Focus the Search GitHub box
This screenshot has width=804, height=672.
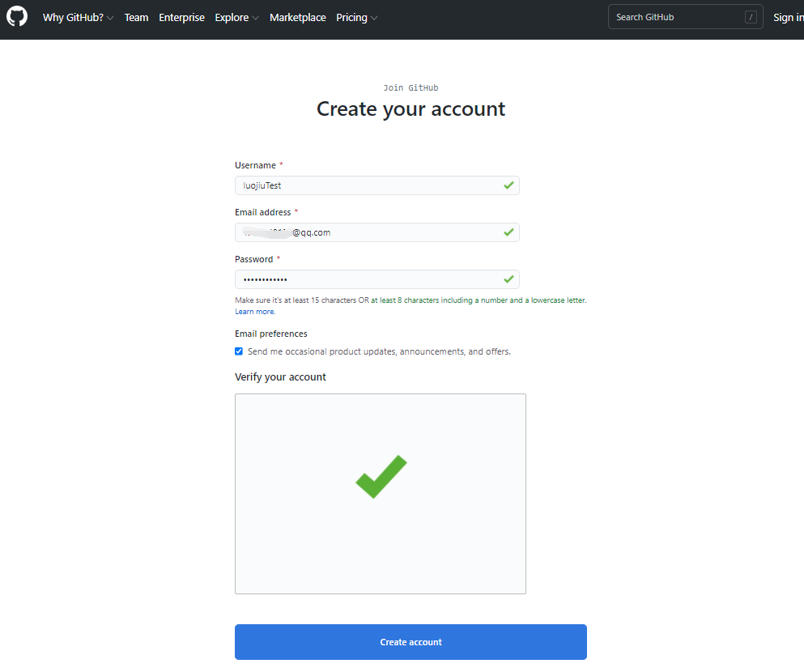(676, 17)
